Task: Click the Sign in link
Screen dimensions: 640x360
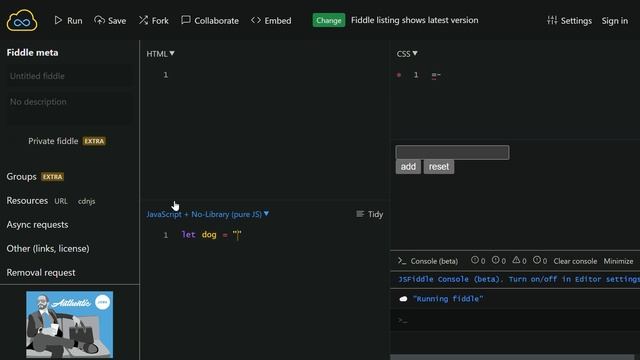Action: click(615, 20)
